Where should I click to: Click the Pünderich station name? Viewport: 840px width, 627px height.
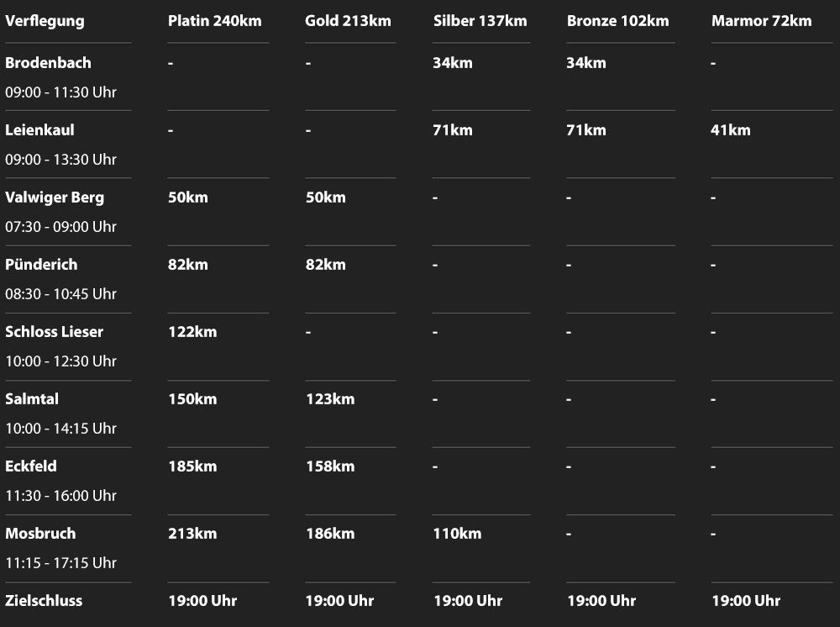pyautogui.click(x=41, y=265)
